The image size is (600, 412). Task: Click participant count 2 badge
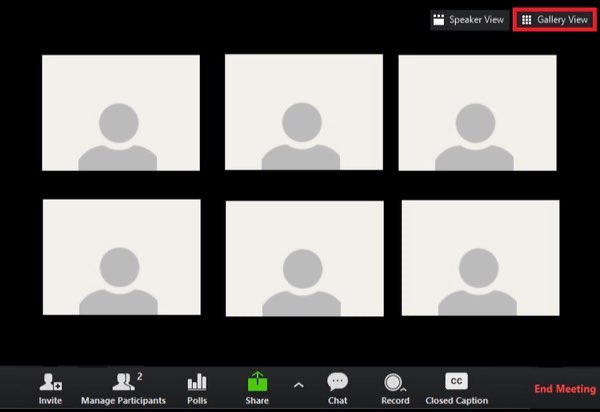(140, 376)
